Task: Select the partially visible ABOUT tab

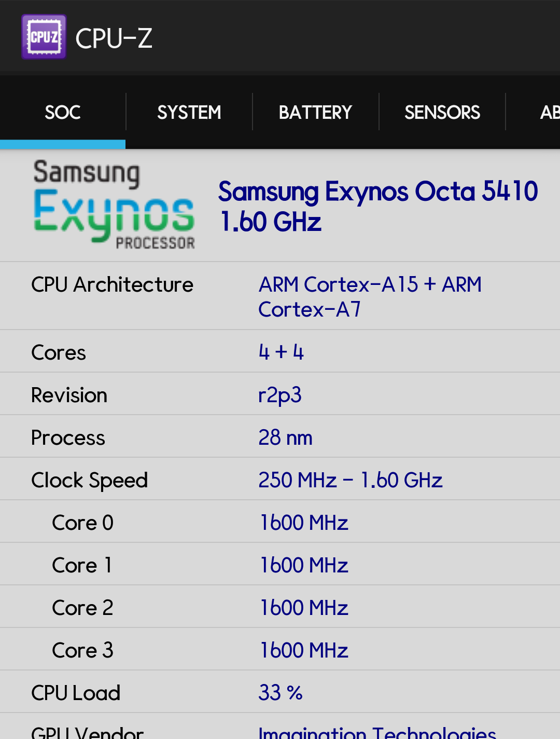Action: coord(549,113)
